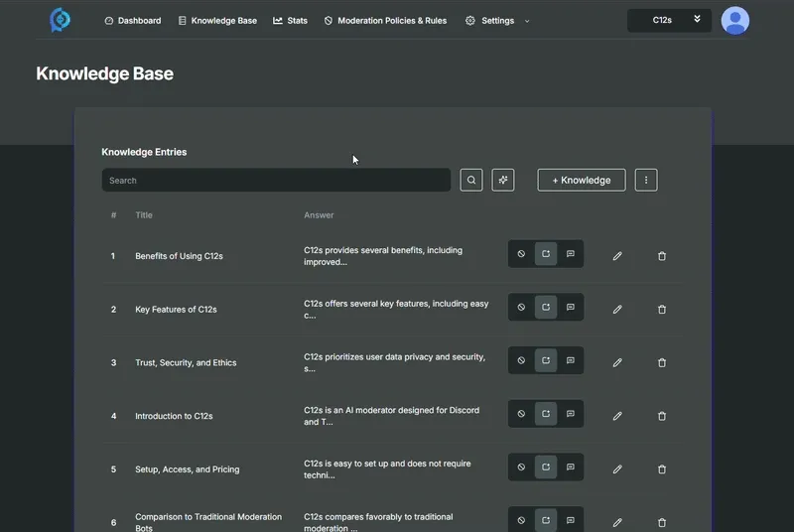This screenshot has height=532, width=794.
Task: Focus the knowledge entries Search field
Action: pos(276,181)
